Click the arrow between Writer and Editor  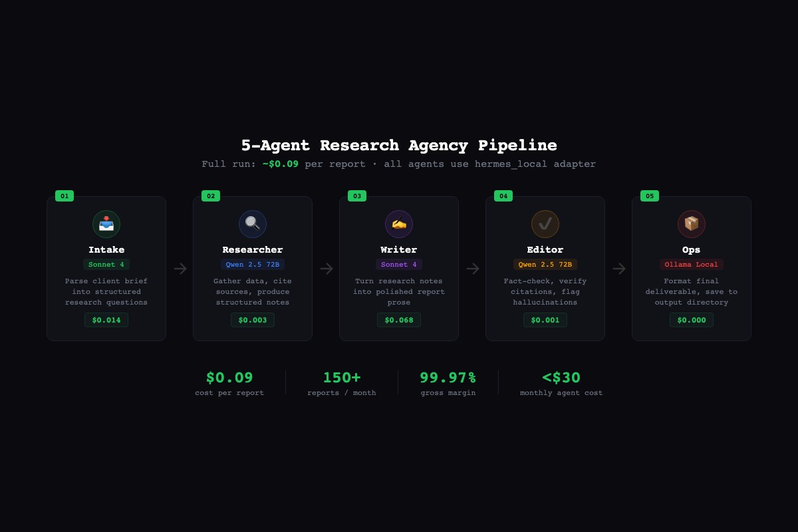(x=472, y=269)
